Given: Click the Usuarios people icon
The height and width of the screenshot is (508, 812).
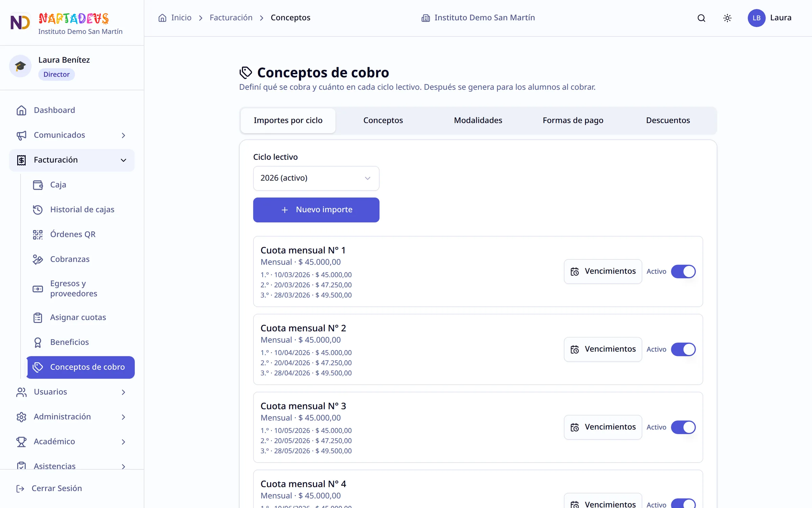Looking at the screenshot, I should click(21, 392).
